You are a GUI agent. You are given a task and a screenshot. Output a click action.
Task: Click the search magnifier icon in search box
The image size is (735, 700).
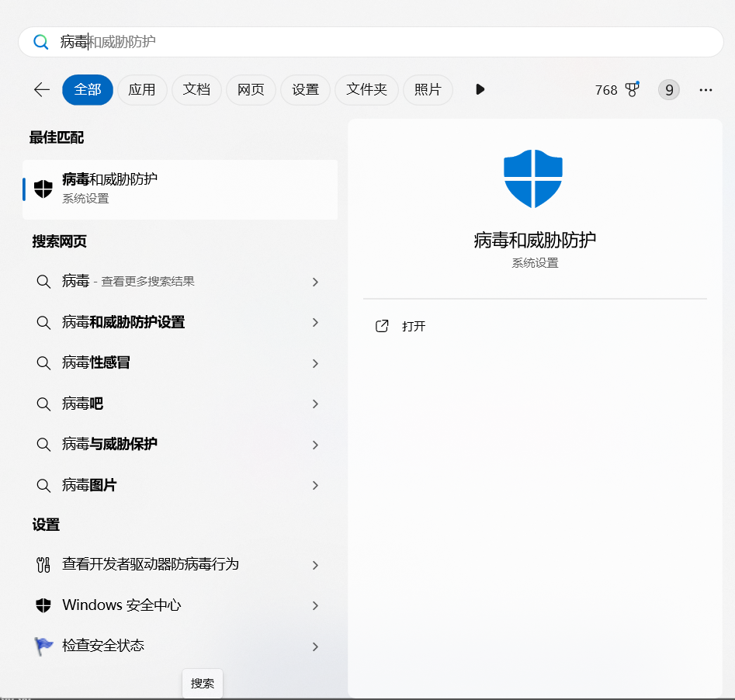tap(41, 42)
